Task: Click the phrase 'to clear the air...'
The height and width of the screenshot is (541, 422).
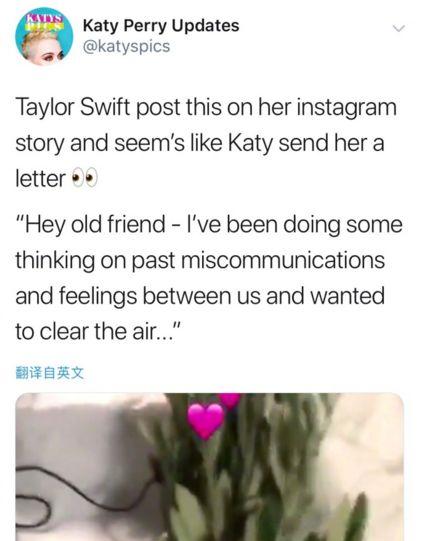Action: pos(98,331)
